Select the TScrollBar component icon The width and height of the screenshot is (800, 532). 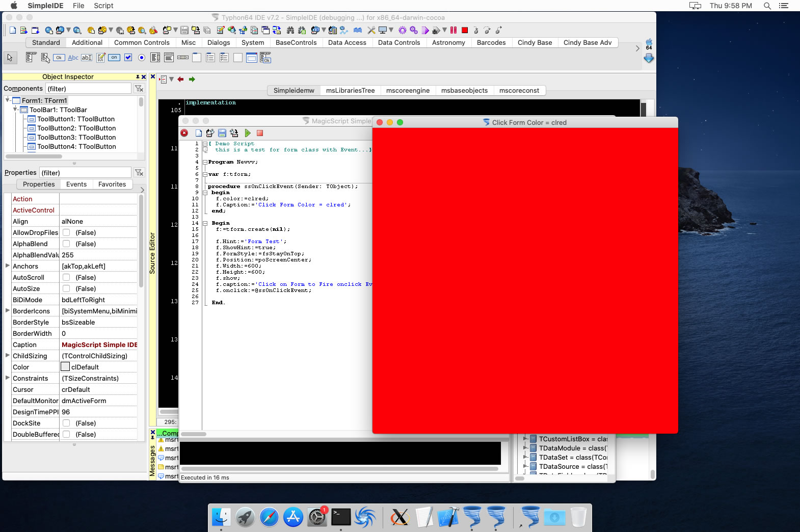pyautogui.click(x=183, y=58)
